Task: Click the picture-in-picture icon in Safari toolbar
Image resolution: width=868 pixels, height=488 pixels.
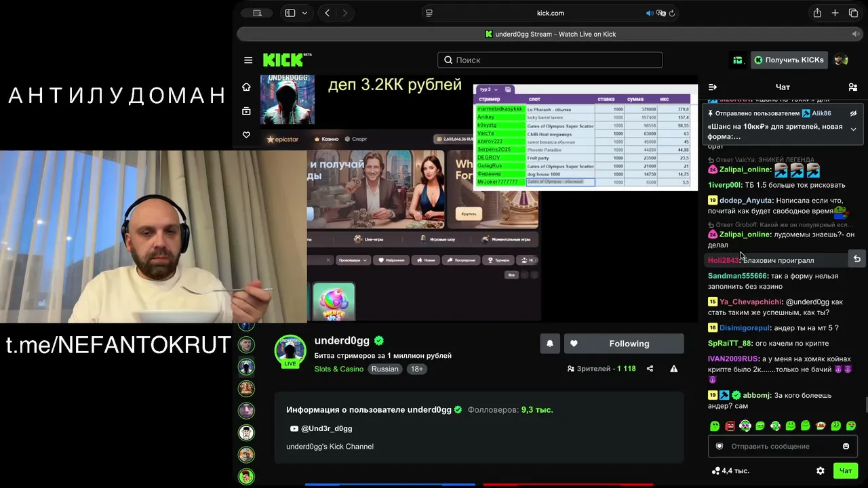Action: (x=257, y=13)
